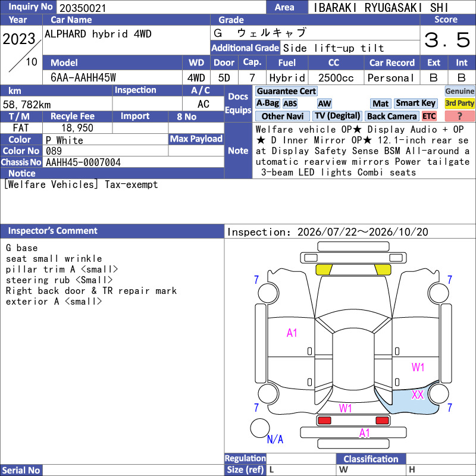Screen dimensions: 476x476
Task: Click the N/A spare tire circle
Action: (x=260, y=428)
